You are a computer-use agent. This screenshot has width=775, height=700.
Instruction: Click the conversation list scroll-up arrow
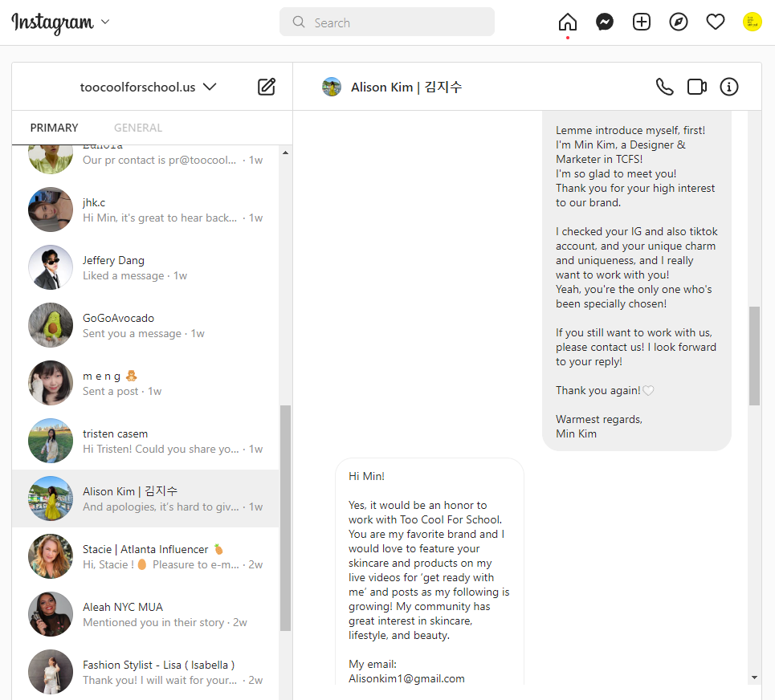[x=285, y=153]
